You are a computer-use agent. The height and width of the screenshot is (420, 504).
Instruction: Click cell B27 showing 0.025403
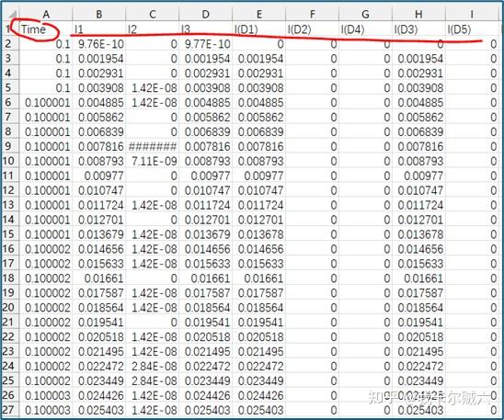[99, 410]
